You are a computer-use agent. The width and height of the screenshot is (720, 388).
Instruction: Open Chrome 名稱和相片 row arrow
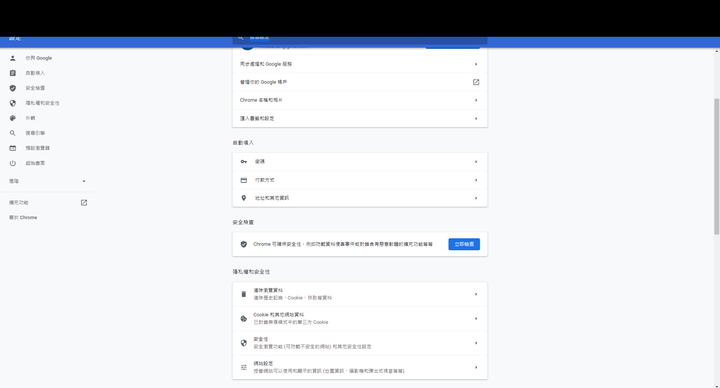click(476, 100)
